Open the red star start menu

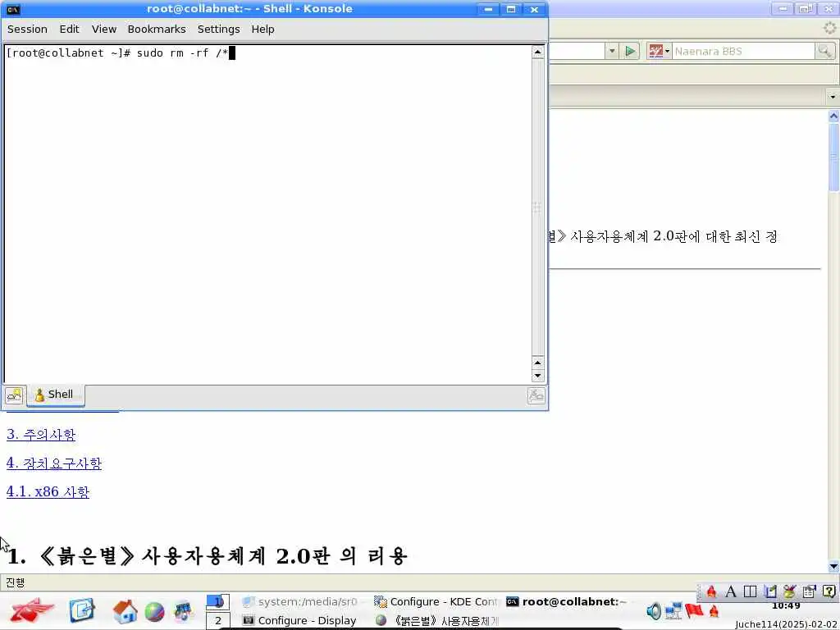[x=31, y=610]
